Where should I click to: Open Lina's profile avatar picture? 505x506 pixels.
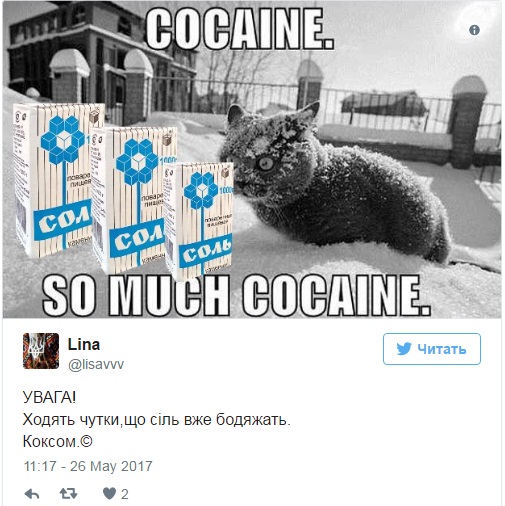click(41, 351)
